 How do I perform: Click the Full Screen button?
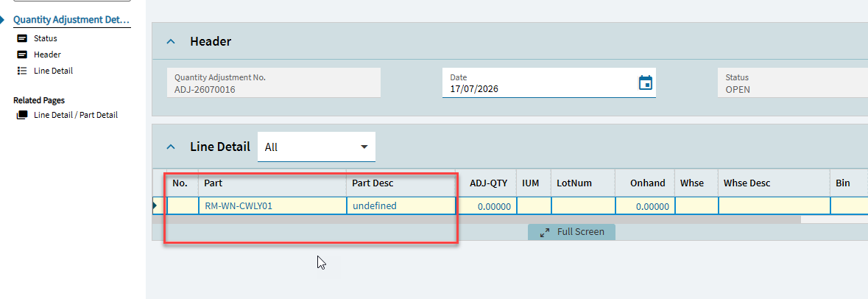pyautogui.click(x=571, y=232)
